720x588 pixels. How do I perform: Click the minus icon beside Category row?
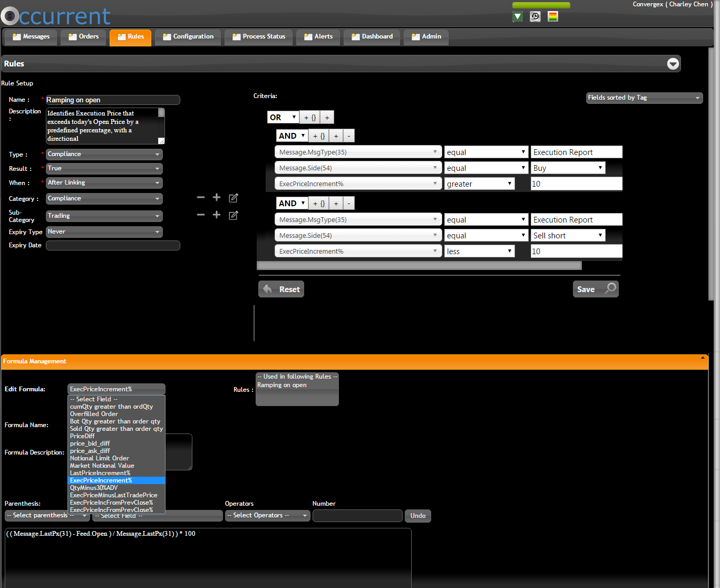[x=201, y=198]
